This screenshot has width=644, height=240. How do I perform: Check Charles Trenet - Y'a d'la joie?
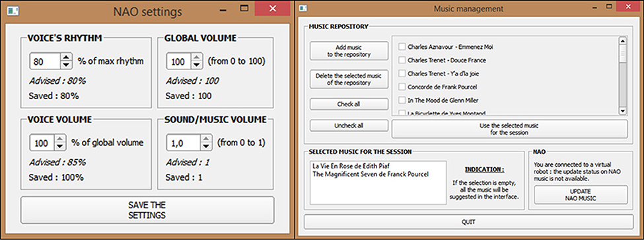point(402,74)
